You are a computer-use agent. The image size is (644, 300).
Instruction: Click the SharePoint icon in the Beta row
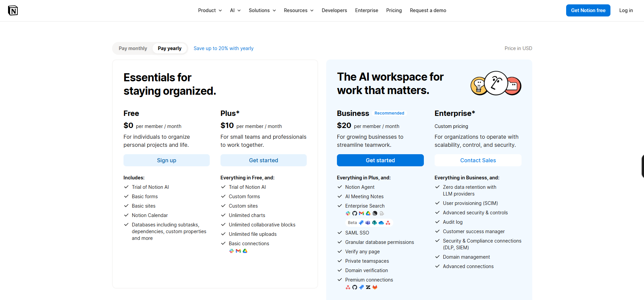pyautogui.click(x=375, y=223)
